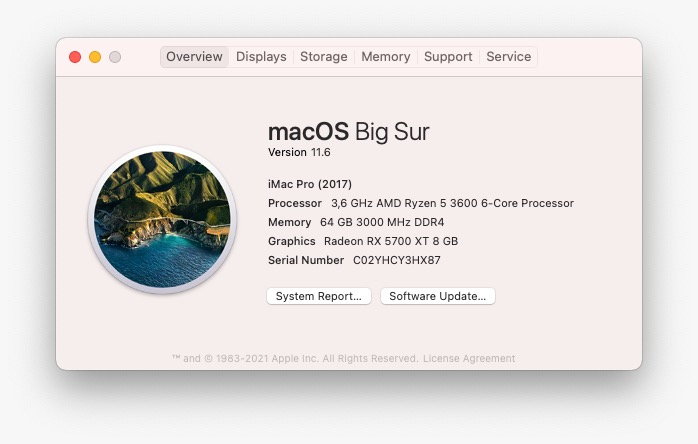698x444 pixels.
Task: Switch to the Overview tab
Action: pyautogui.click(x=194, y=57)
